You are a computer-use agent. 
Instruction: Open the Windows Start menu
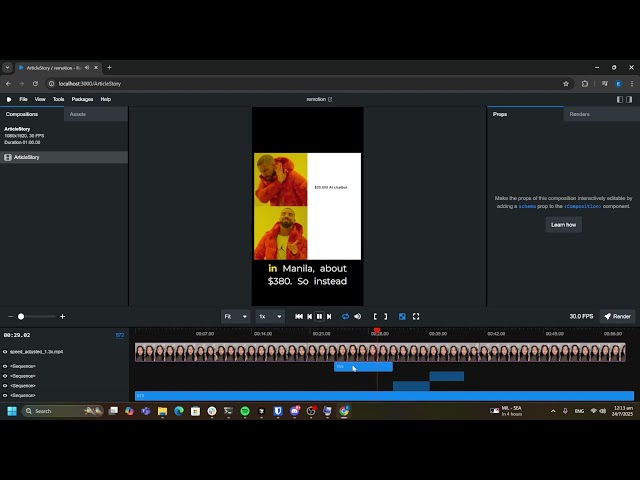tap(12, 411)
